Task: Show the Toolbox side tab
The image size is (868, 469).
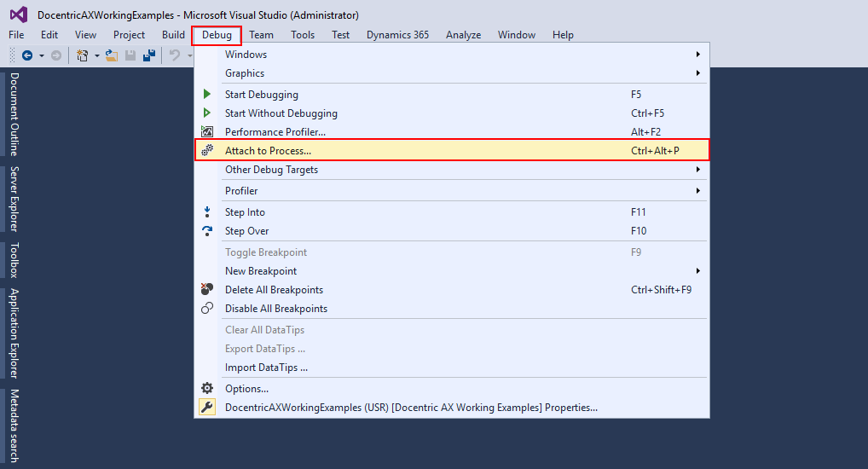Action: [14, 260]
